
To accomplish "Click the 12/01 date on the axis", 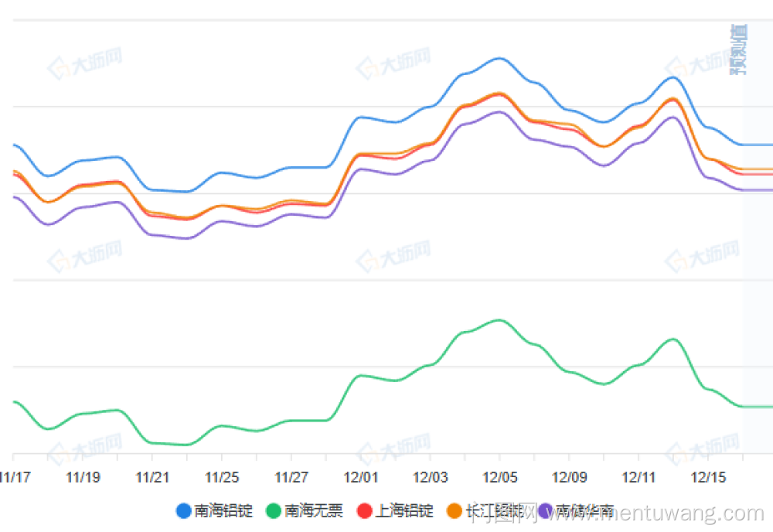I will click(x=361, y=476).
